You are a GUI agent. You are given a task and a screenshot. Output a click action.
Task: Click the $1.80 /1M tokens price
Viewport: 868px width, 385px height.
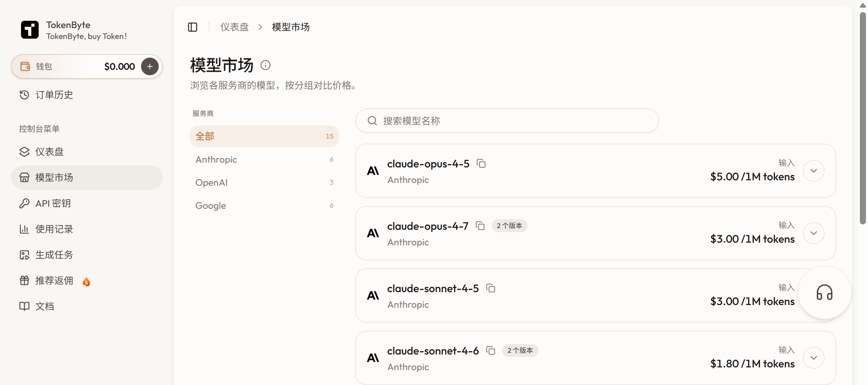(752, 364)
